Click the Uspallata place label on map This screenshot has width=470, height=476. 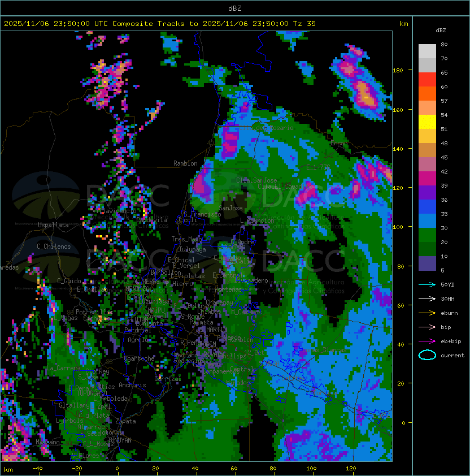tap(53, 225)
